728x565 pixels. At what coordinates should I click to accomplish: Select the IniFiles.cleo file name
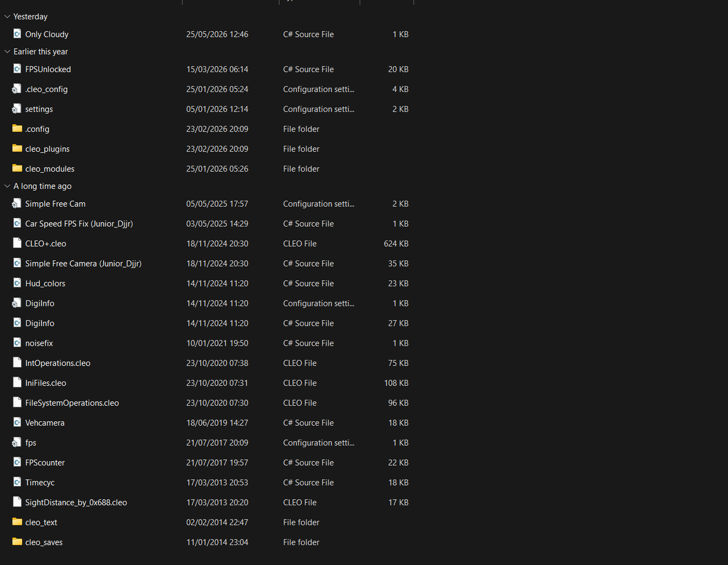(45, 383)
